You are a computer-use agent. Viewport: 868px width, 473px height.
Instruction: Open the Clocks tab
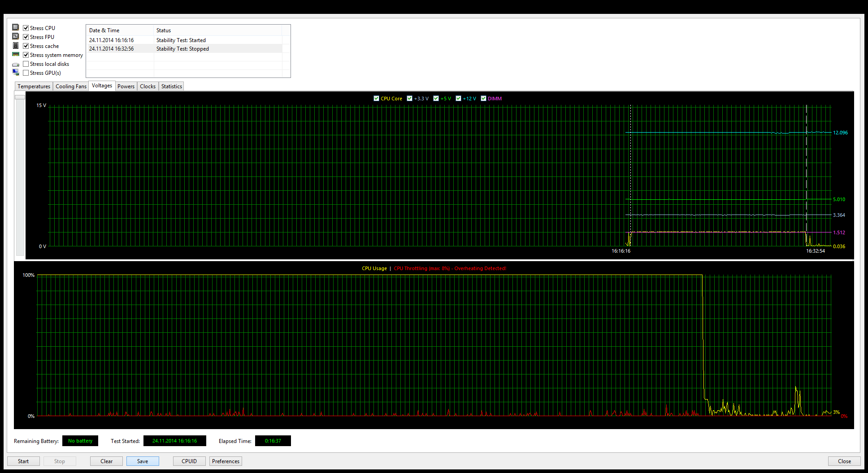pos(148,86)
